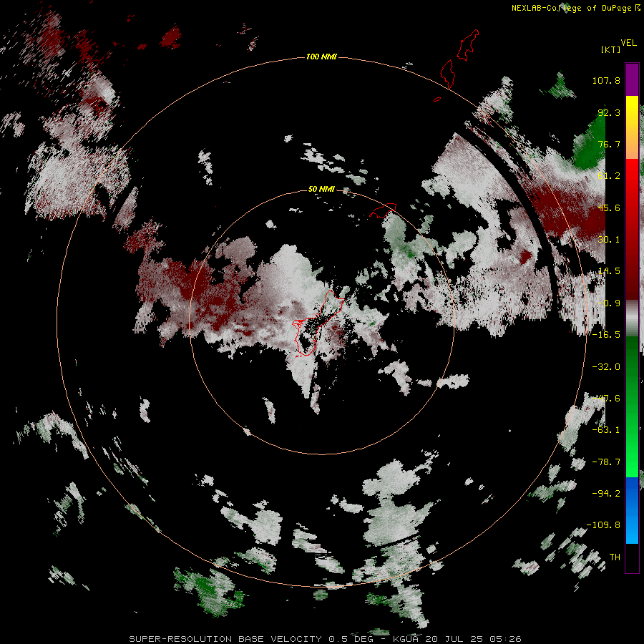This screenshot has width=644, height=644.
Task: Select the -16.5 legend value
Action: point(606,335)
